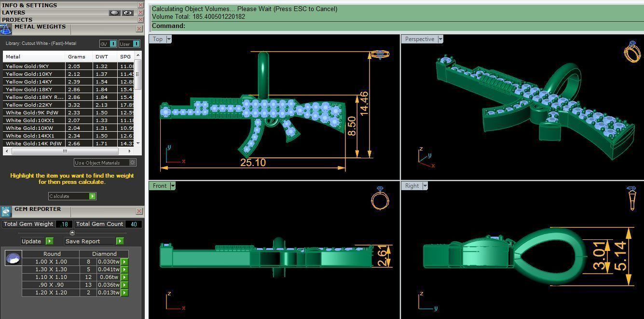Click the ring icon in Right viewport

pos(632,198)
